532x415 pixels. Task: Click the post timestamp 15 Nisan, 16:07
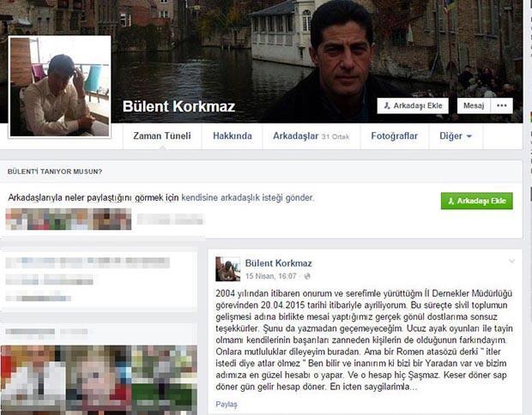tap(271, 276)
